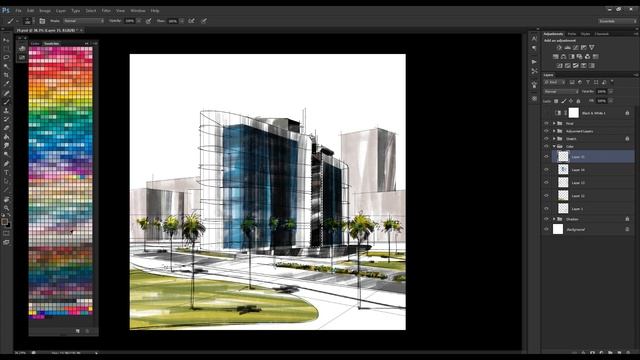
Task: Switch to the Paths tab
Action: (572, 34)
